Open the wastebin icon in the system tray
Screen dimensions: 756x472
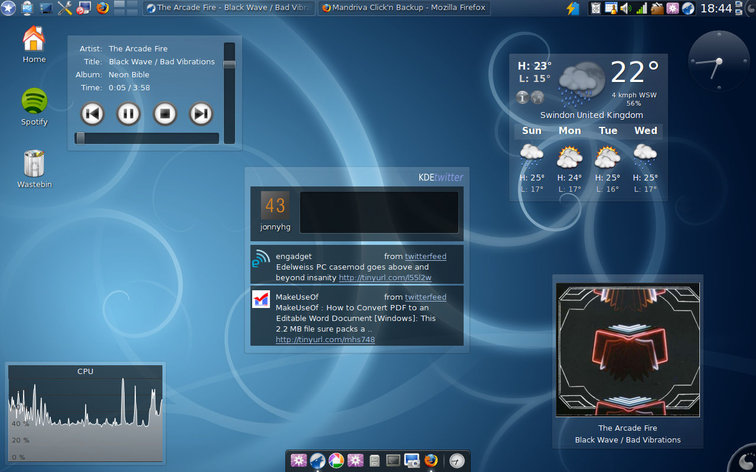tap(596, 8)
